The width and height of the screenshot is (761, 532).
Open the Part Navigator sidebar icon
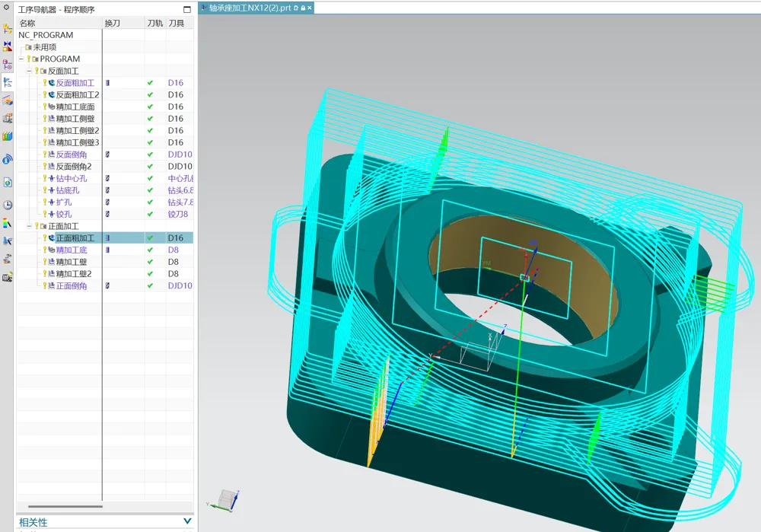click(8, 64)
